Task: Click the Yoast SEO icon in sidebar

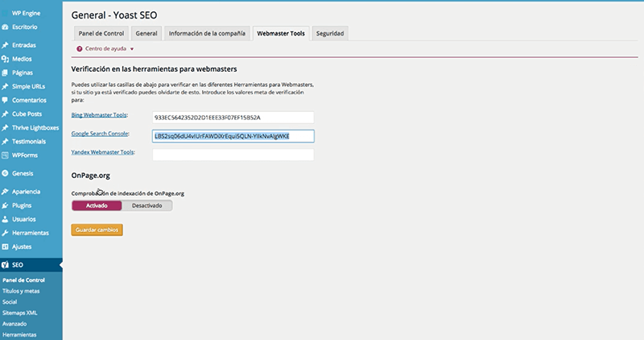Action: click(5, 265)
